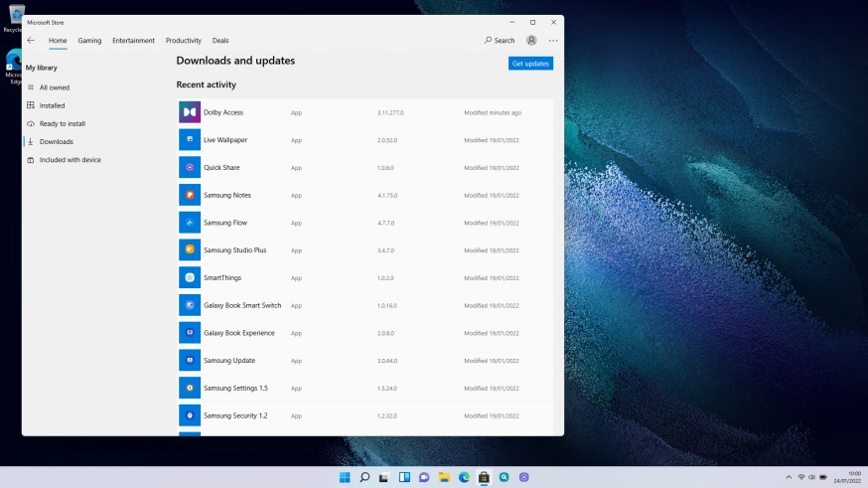Screen dimensions: 868x488
Task: Open the user account profile icon
Action: (x=531, y=41)
